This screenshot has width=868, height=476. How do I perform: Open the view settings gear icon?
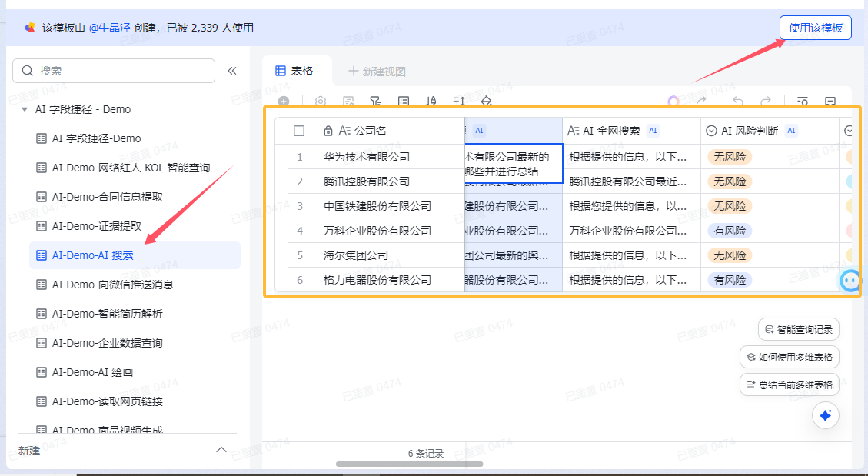point(321,102)
